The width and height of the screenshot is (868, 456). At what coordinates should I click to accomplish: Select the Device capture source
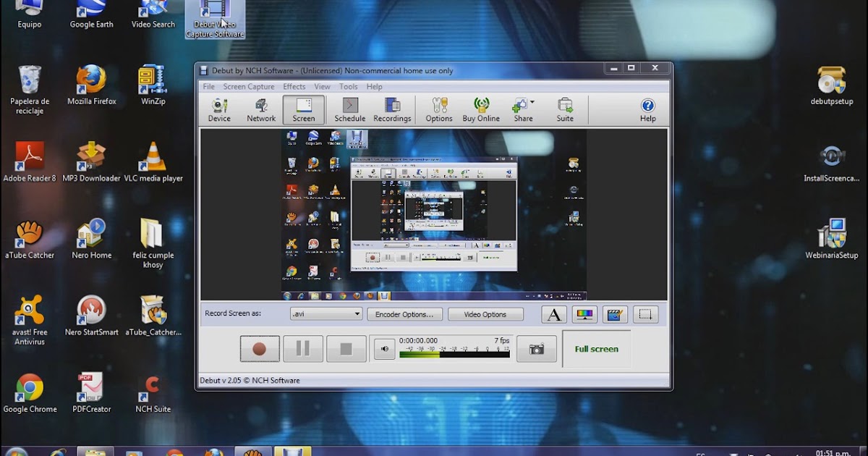[218, 109]
